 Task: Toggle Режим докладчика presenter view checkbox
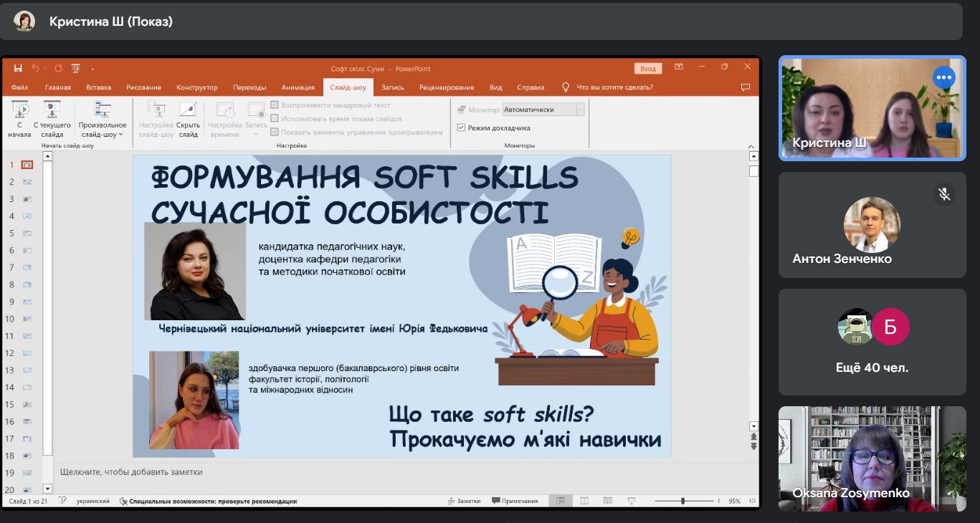[461, 128]
